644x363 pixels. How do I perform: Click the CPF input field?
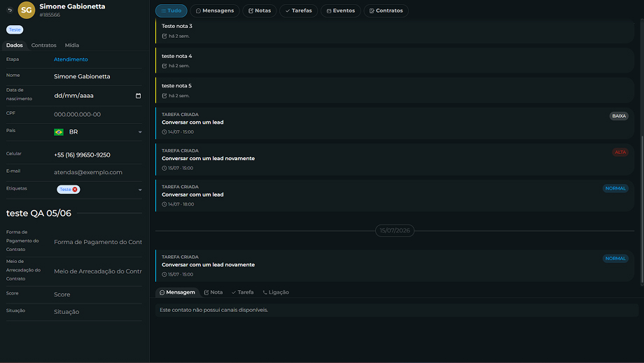click(98, 115)
